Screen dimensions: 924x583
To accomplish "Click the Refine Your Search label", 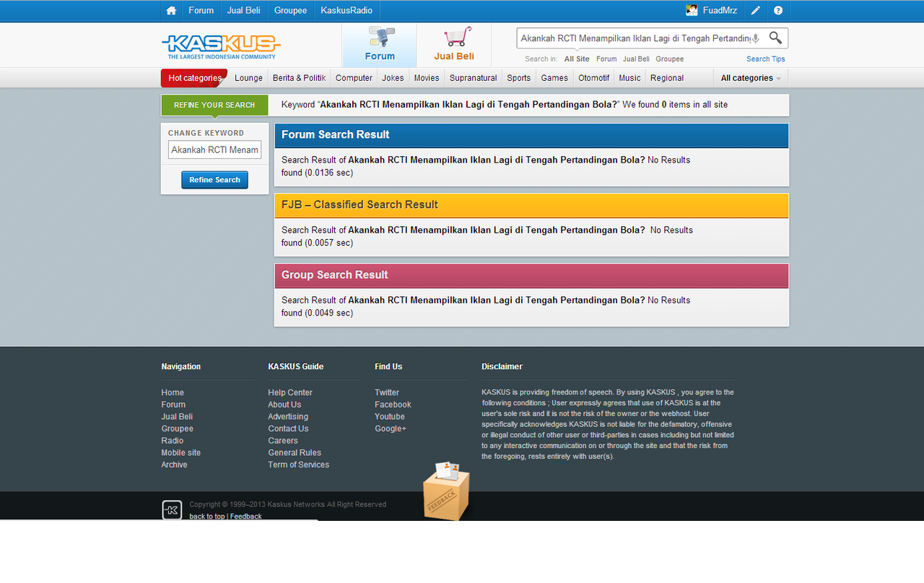I will (x=214, y=105).
